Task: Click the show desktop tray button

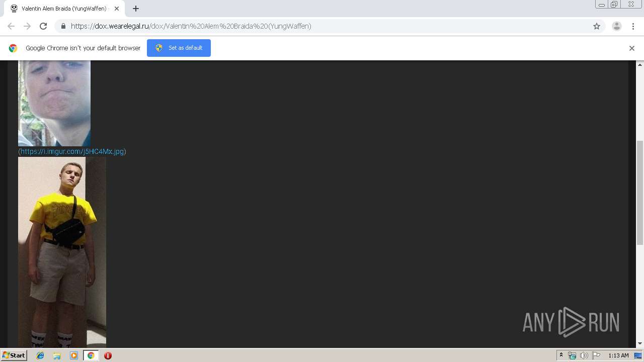Action: 638,355
